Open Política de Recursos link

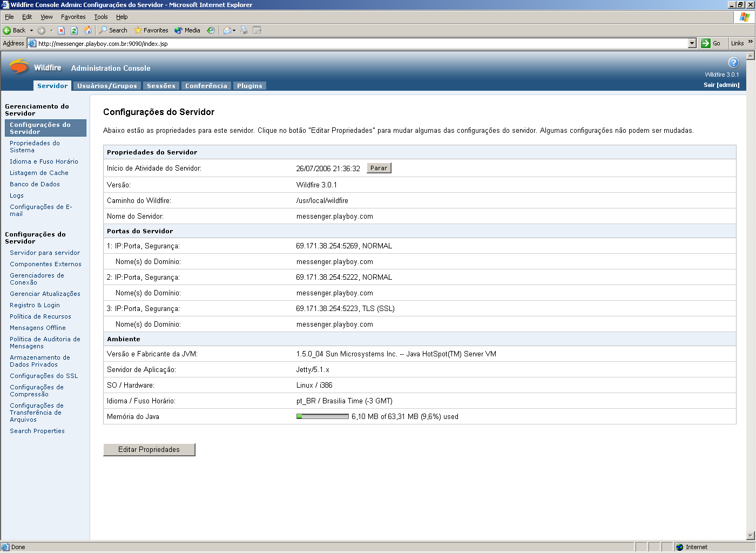(x=40, y=316)
